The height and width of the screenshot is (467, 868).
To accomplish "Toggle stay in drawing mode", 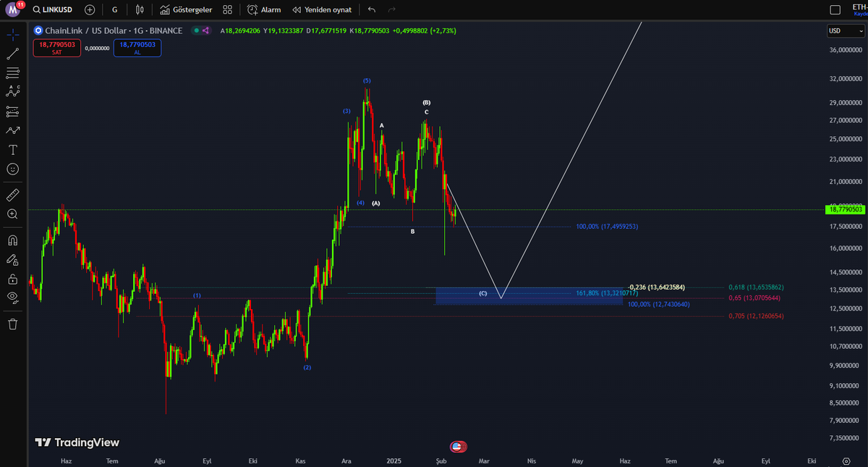I will pos(12,259).
